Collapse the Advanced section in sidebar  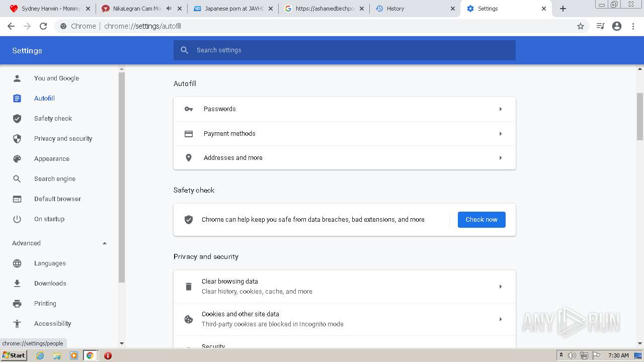(105, 243)
